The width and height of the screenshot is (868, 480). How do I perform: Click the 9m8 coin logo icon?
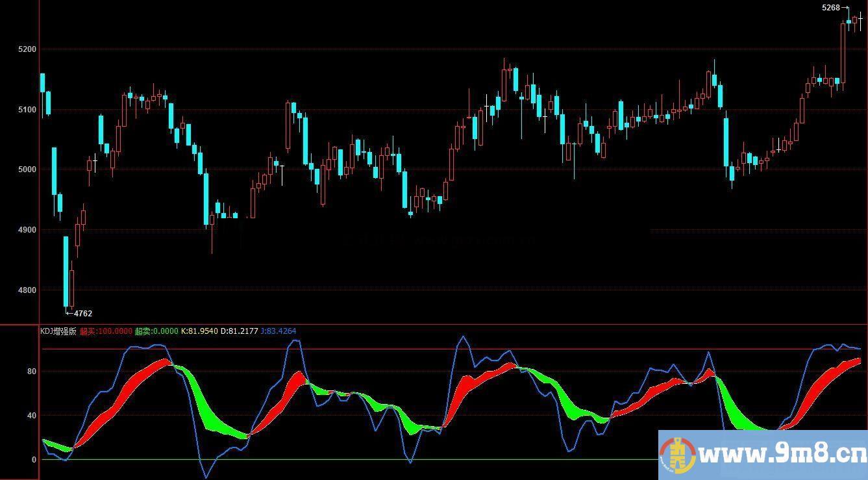[x=677, y=455]
